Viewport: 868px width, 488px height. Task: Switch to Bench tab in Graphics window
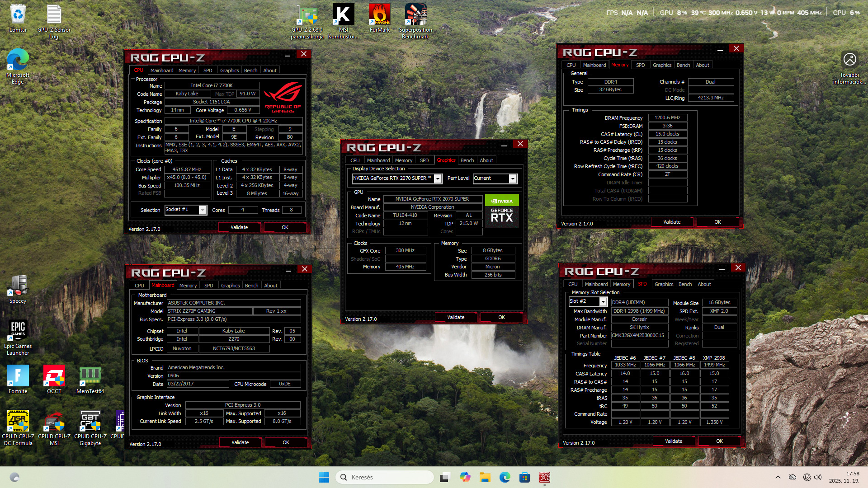tap(467, 160)
